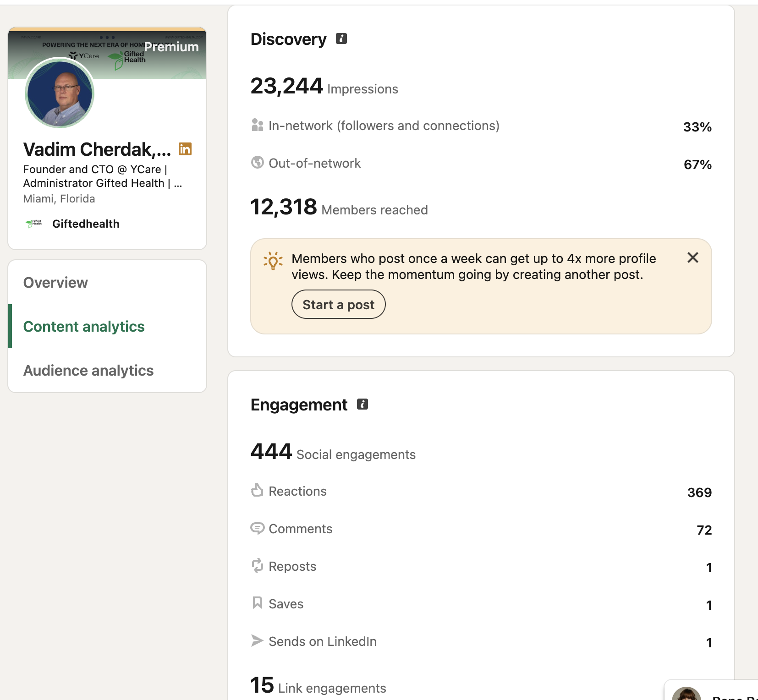Click the Comments speech bubble icon

(257, 528)
